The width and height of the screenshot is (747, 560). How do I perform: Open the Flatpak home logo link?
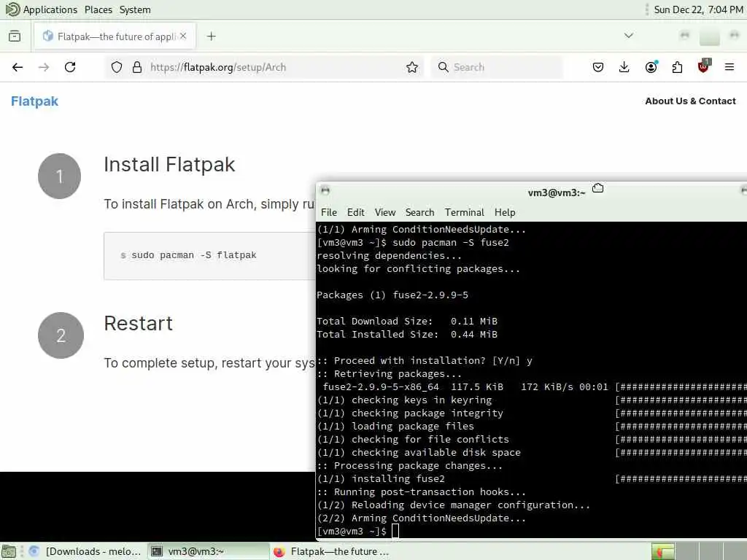coord(35,101)
